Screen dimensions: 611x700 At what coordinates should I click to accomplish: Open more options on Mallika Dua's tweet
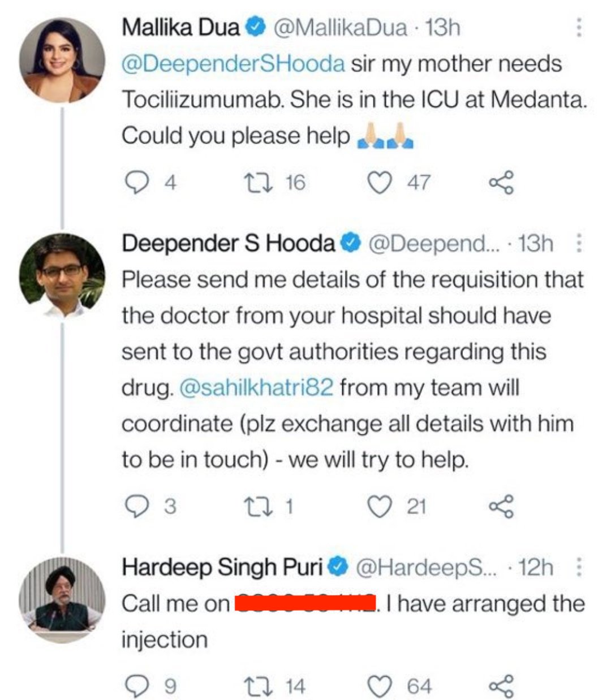point(578,27)
